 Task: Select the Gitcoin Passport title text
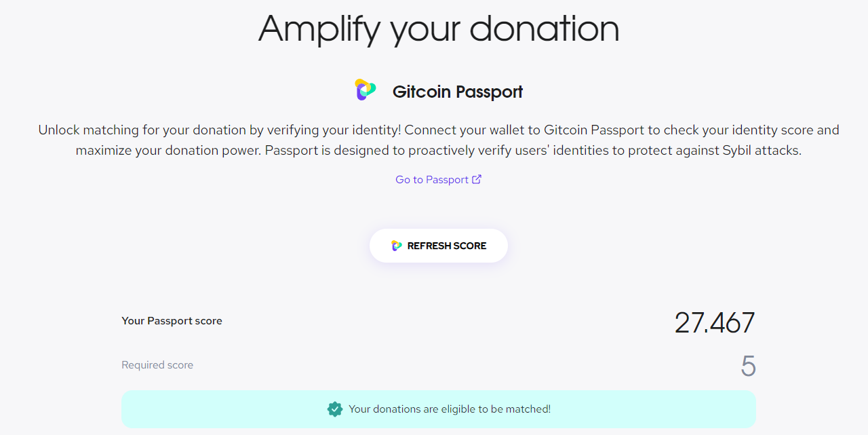coord(458,92)
